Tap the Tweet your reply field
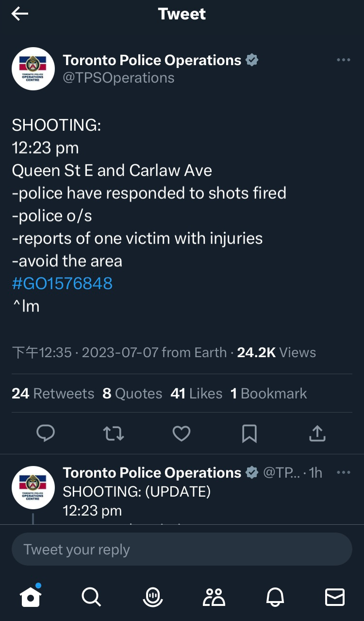364x621 pixels. point(182,549)
